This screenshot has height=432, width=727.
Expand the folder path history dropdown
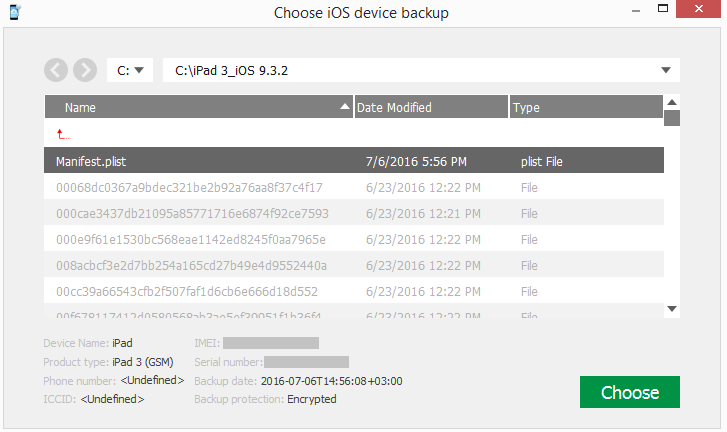666,70
